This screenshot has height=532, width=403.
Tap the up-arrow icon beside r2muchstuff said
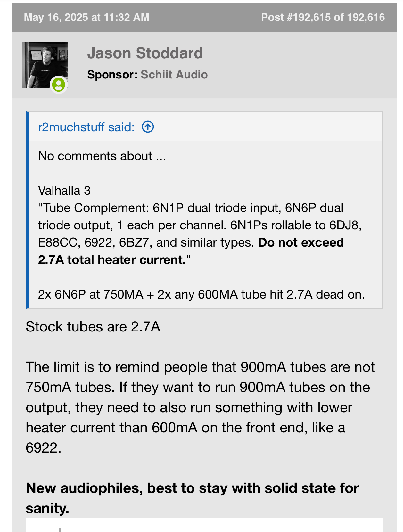click(148, 127)
